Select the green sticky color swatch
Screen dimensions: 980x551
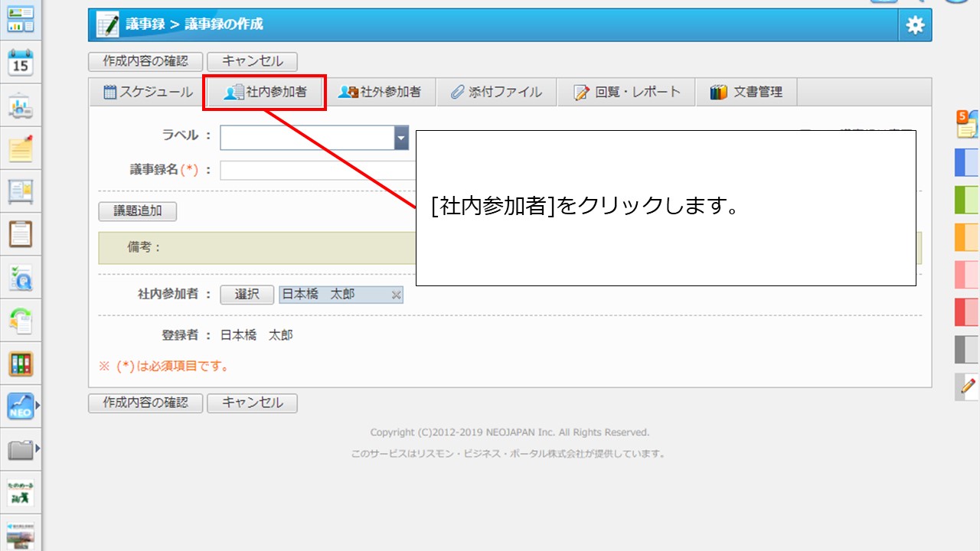[x=966, y=199]
